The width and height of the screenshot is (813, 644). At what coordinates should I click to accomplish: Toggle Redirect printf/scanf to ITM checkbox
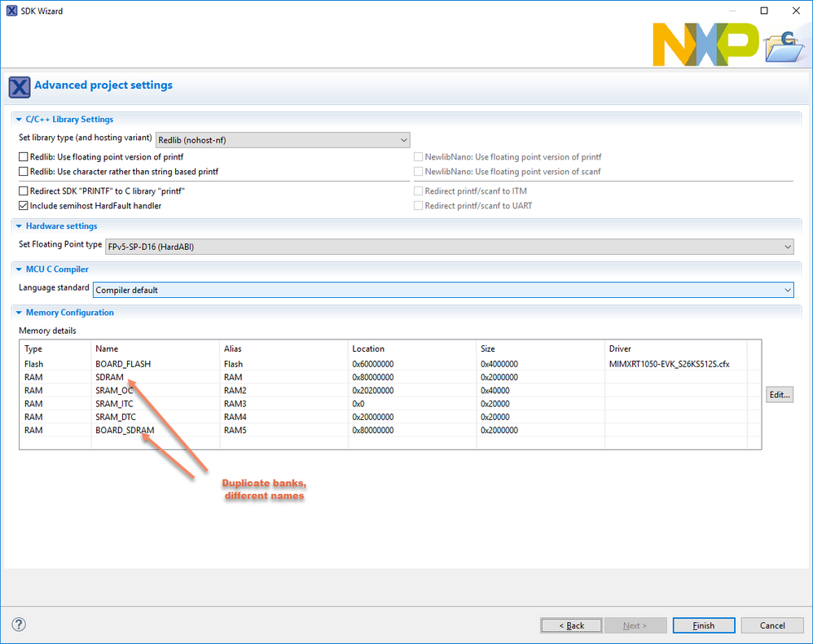click(x=419, y=191)
